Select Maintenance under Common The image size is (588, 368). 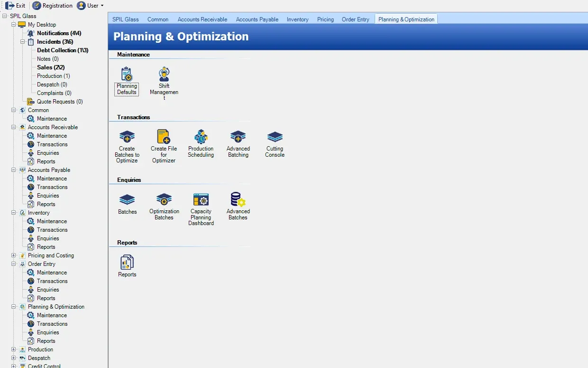pos(52,119)
